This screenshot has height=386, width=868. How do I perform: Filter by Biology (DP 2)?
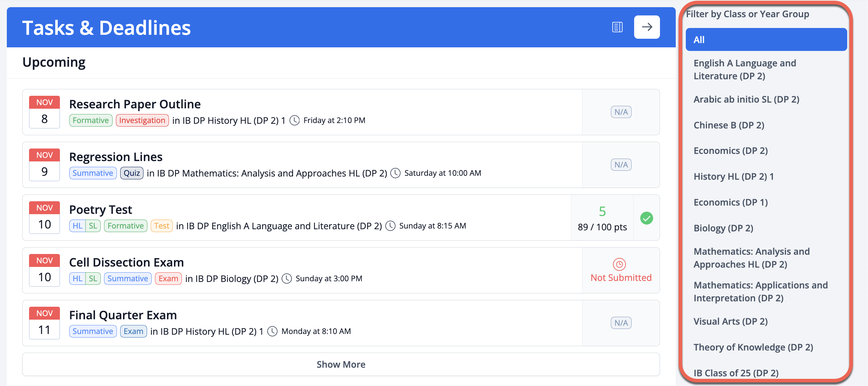[723, 228]
